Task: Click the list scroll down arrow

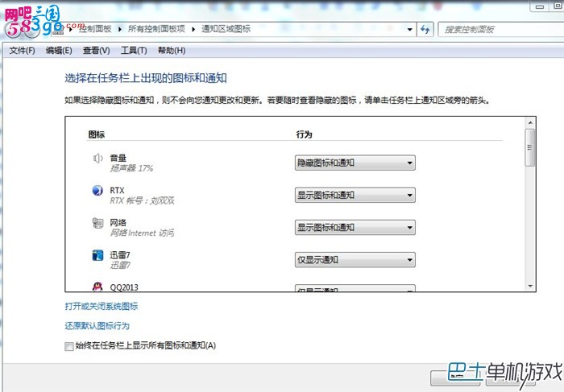Action: tap(530, 286)
